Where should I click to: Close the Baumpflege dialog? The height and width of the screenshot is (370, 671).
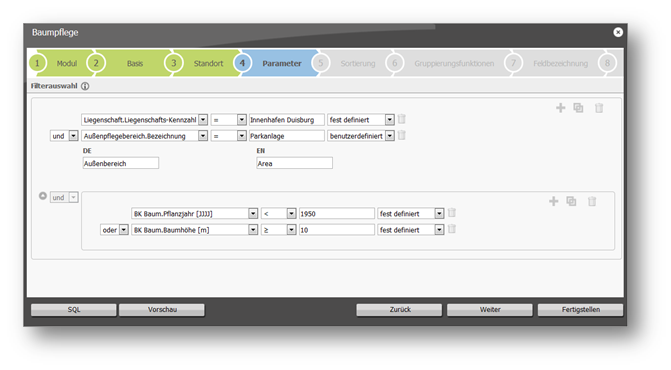[618, 32]
